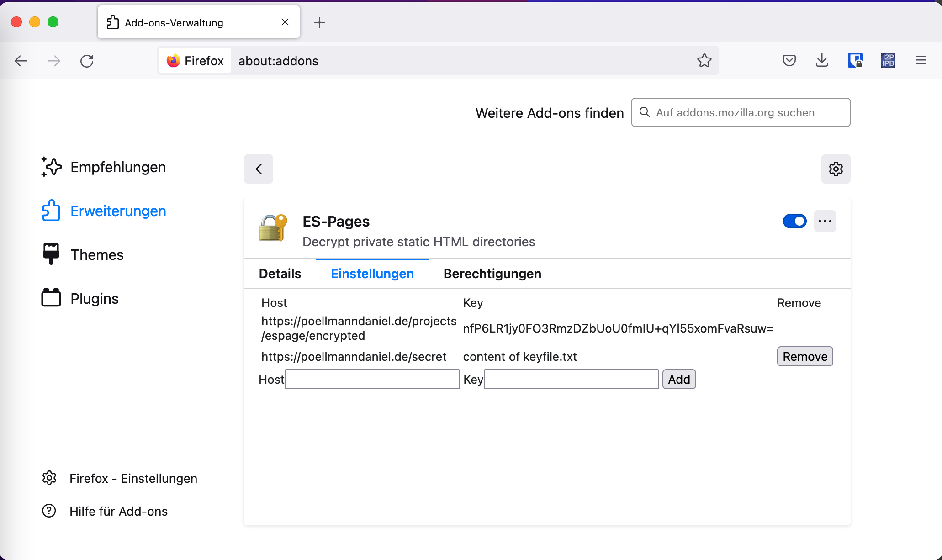The image size is (942, 560).
Task: Remove the poellmanndaniel.de/secret host entry
Action: (x=805, y=356)
